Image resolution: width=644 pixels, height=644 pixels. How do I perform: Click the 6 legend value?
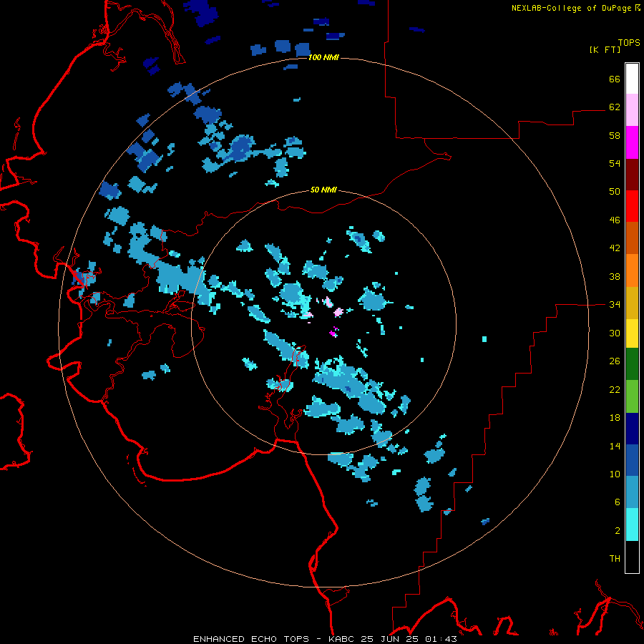(x=617, y=502)
